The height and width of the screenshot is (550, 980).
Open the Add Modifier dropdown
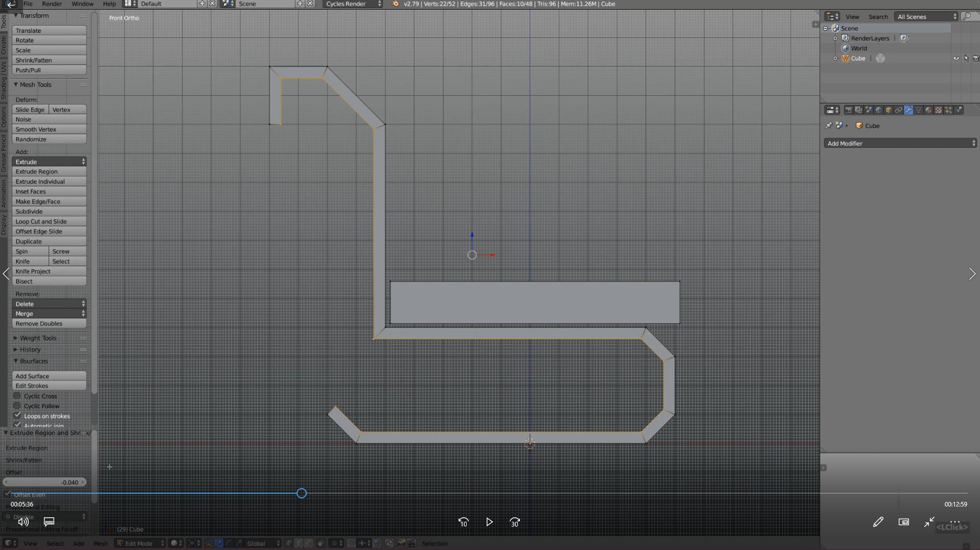tap(900, 143)
